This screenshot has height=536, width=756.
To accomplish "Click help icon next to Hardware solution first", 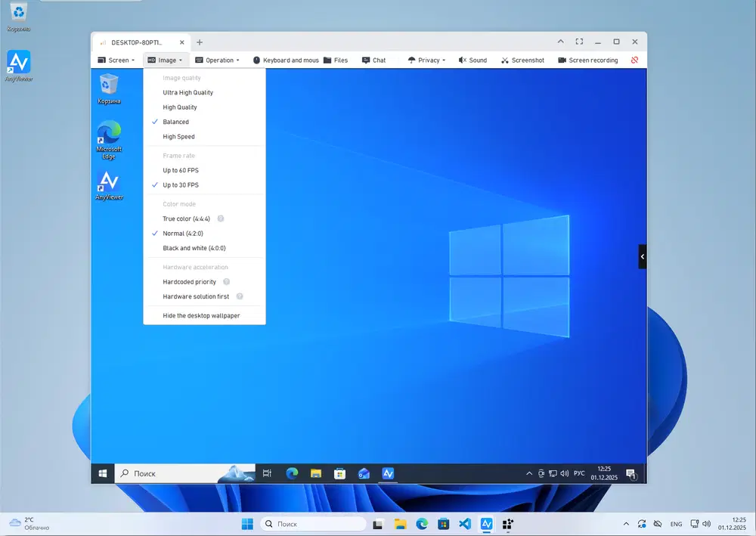I will pos(240,296).
